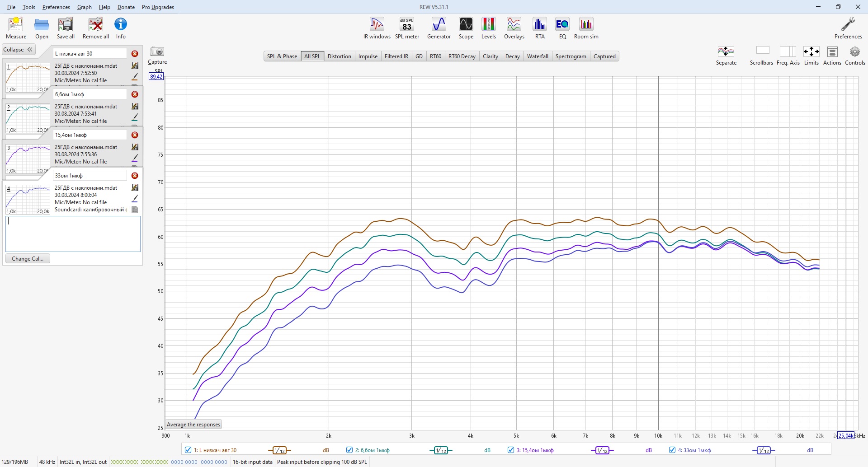The image size is (868, 467).
Task: Open graph Controls
Action: pos(855,56)
